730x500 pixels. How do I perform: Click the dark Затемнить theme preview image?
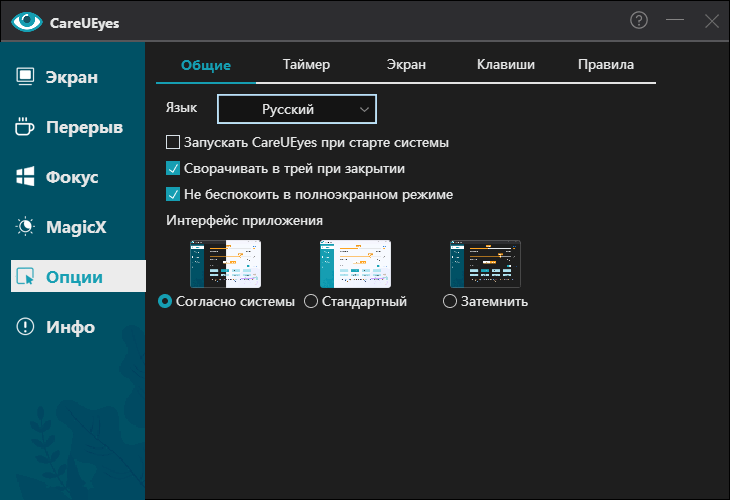485,264
